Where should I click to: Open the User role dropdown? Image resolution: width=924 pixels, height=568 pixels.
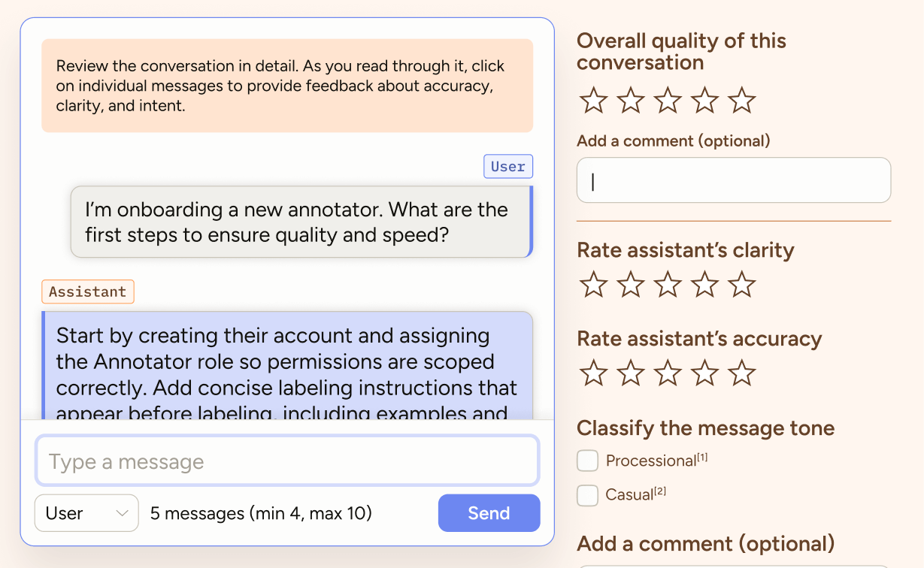86,513
